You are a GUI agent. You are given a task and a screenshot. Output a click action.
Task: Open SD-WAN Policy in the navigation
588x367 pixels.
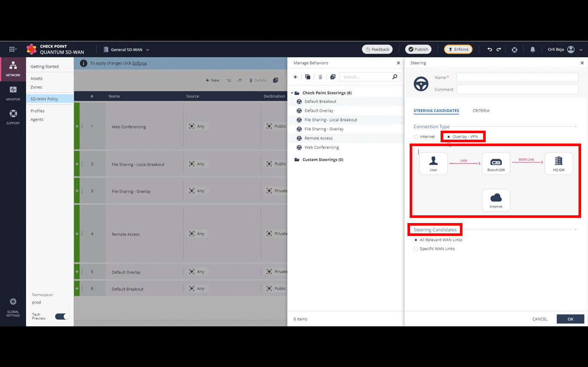(x=49, y=99)
